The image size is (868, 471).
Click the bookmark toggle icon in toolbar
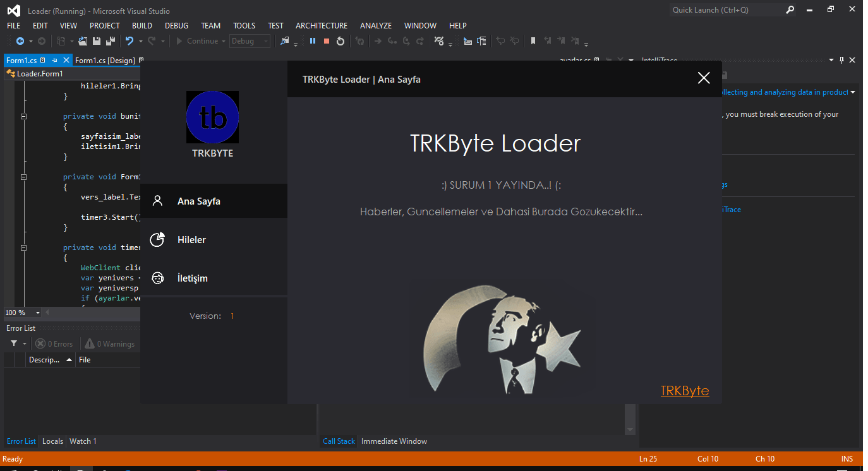[533, 41]
